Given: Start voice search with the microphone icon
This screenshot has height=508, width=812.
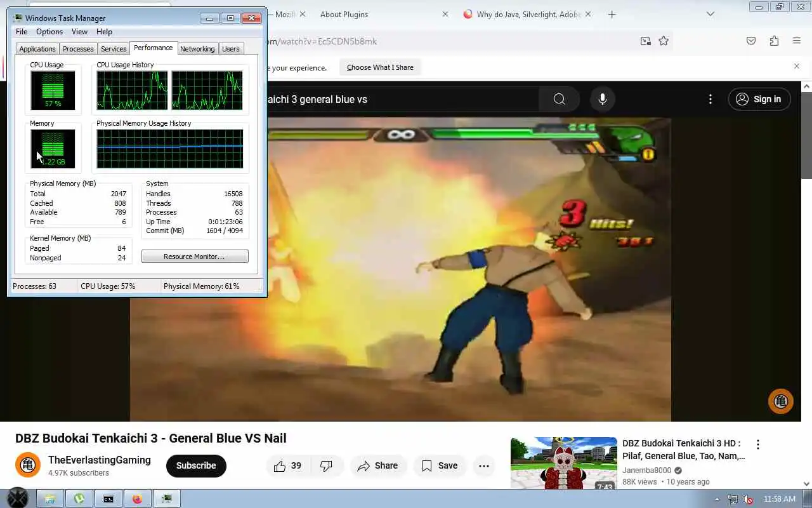Looking at the screenshot, I should coord(603,99).
